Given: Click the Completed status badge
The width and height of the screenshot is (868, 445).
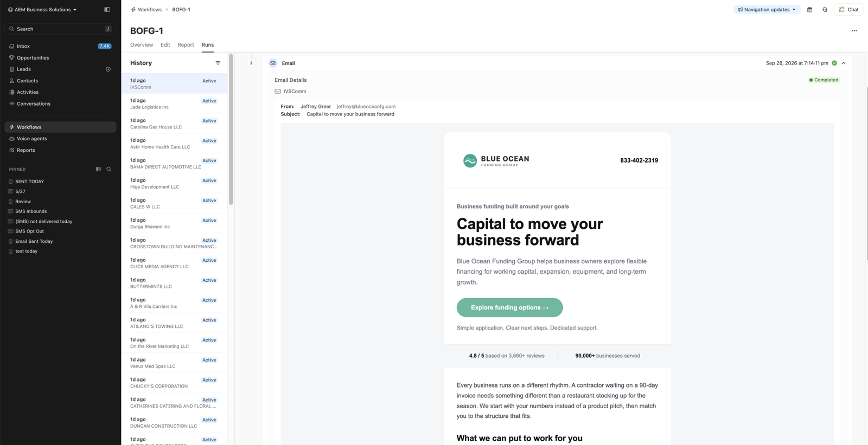Looking at the screenshot, I should coord(824,80).
